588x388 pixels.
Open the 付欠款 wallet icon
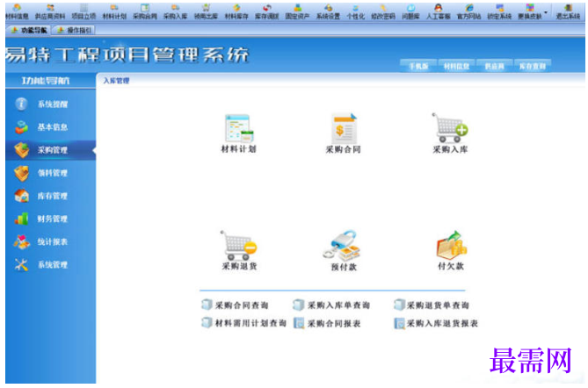451,250
